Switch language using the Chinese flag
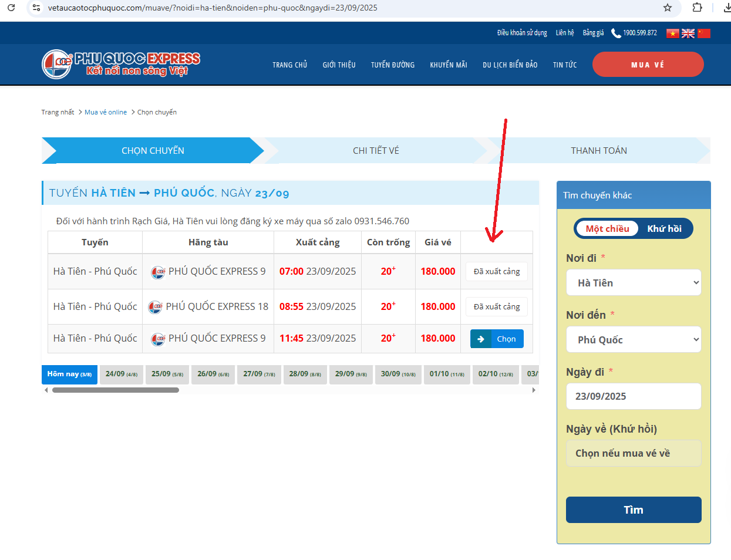The width and height of the screenshot is (731, 560). tap(704, 33)
